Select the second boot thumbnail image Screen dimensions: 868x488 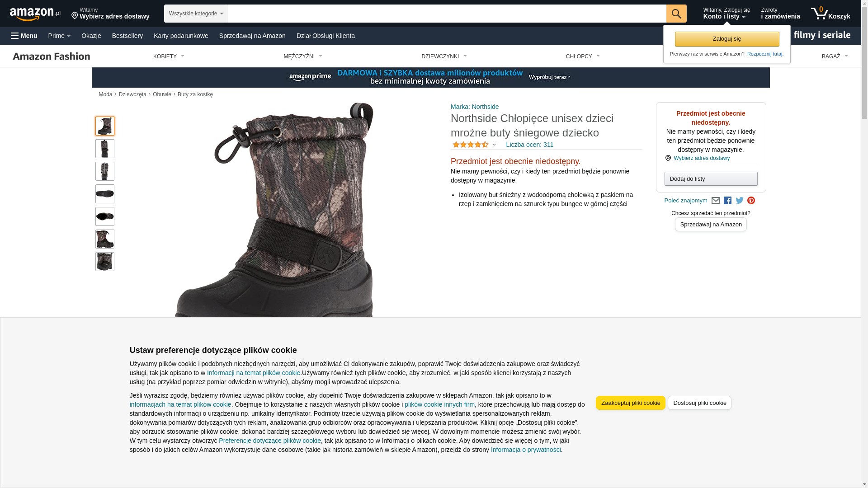(105, 149)
